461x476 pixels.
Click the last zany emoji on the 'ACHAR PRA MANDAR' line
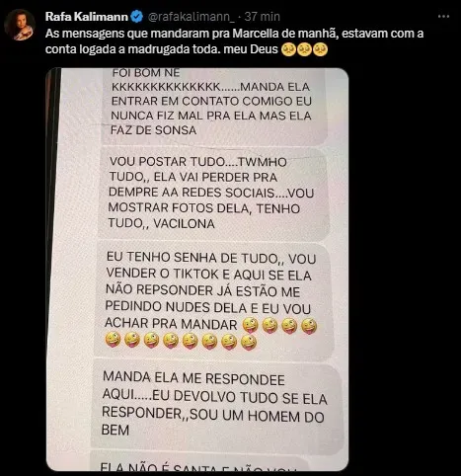[x=309, y=326]
